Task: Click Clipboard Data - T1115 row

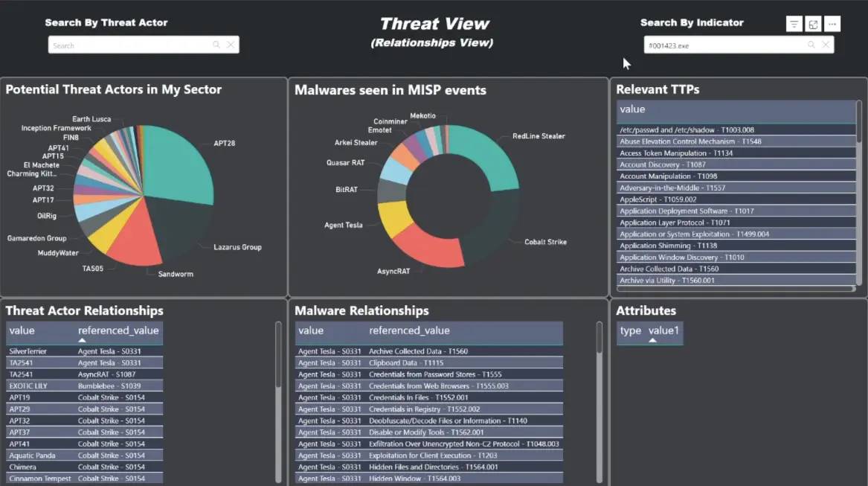Action: 402,363
